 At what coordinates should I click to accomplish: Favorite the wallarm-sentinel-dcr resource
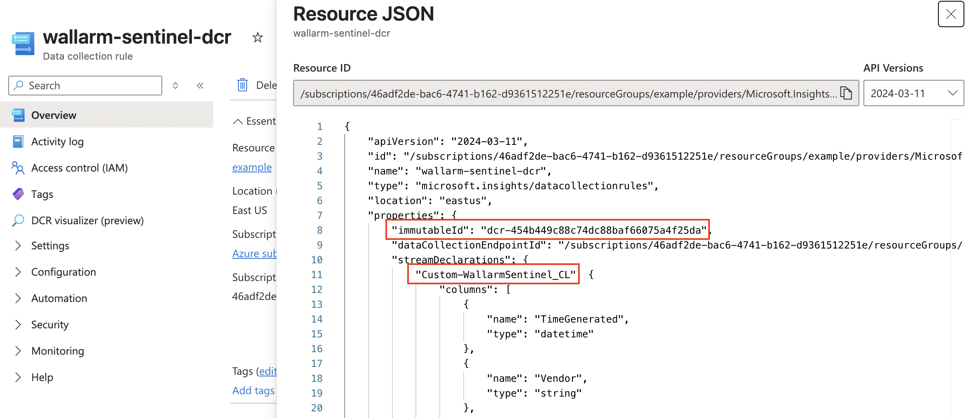(x=257, y=37)
